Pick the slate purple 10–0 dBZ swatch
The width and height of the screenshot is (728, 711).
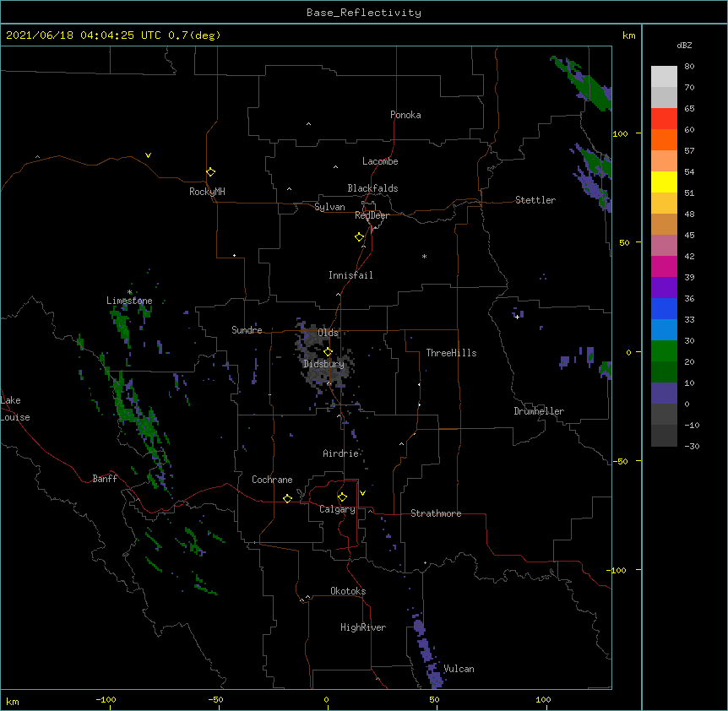pos(664,393)
